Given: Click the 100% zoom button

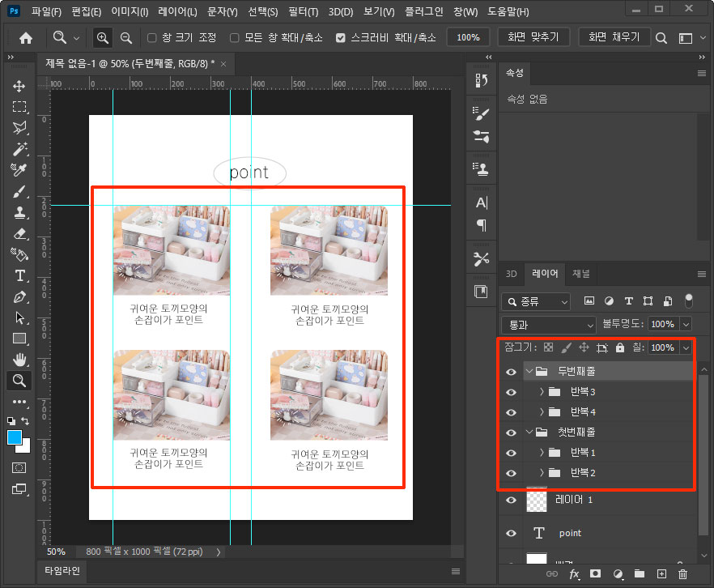Looking at the screenshot, I should tap(468, 37).
